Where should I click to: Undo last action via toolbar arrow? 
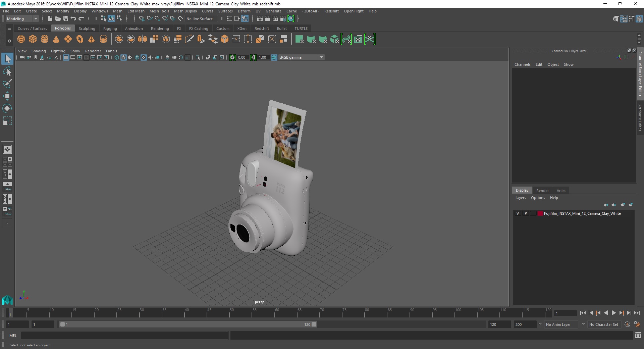click(73, 19)
